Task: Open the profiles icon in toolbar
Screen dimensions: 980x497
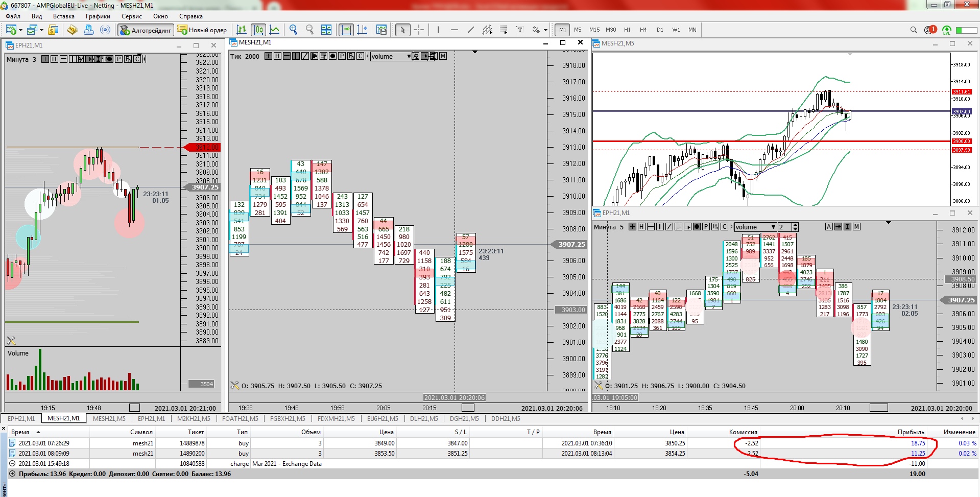Action: (x=32, y=30)
